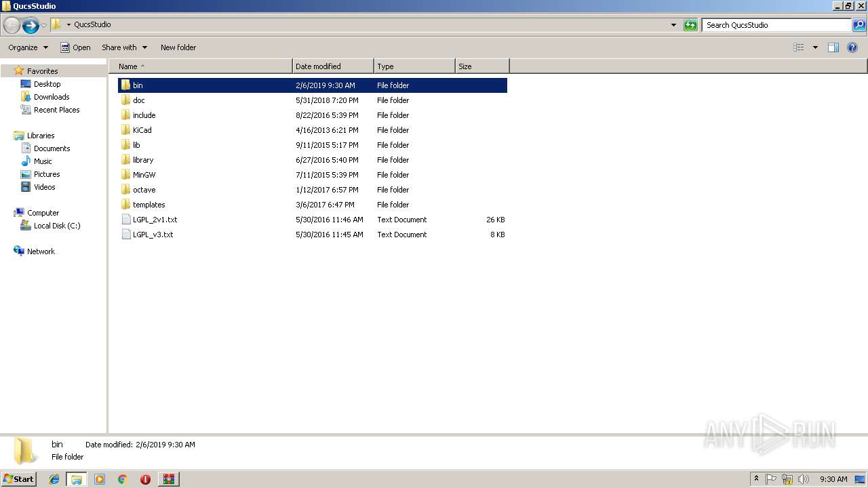868x488 pixels.
Task: Launch Internet Explorer from taskbar
Action: (54, 479)
